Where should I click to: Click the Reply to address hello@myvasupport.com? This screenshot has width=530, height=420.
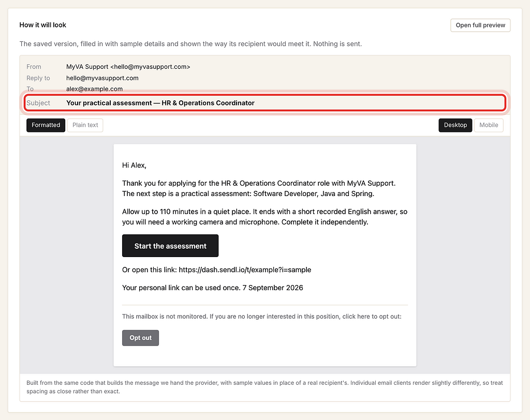pyautogui.click(x=102, y=78)
